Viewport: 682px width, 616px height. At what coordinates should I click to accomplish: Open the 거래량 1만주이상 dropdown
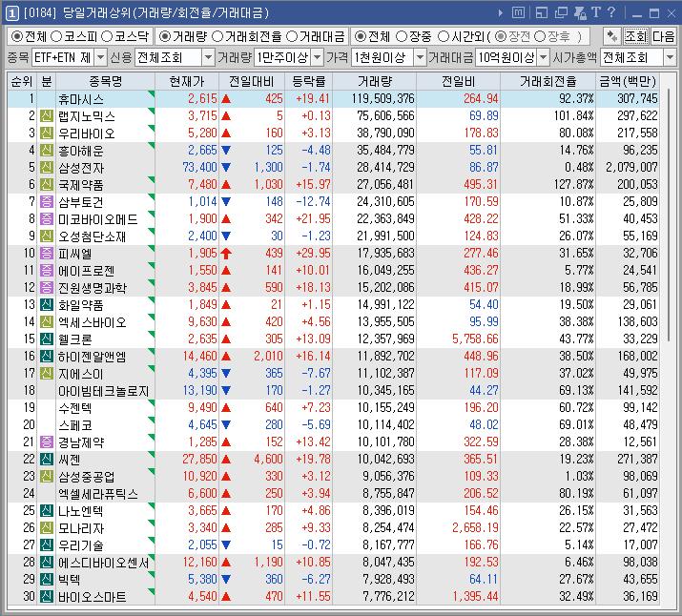point(318,57)
